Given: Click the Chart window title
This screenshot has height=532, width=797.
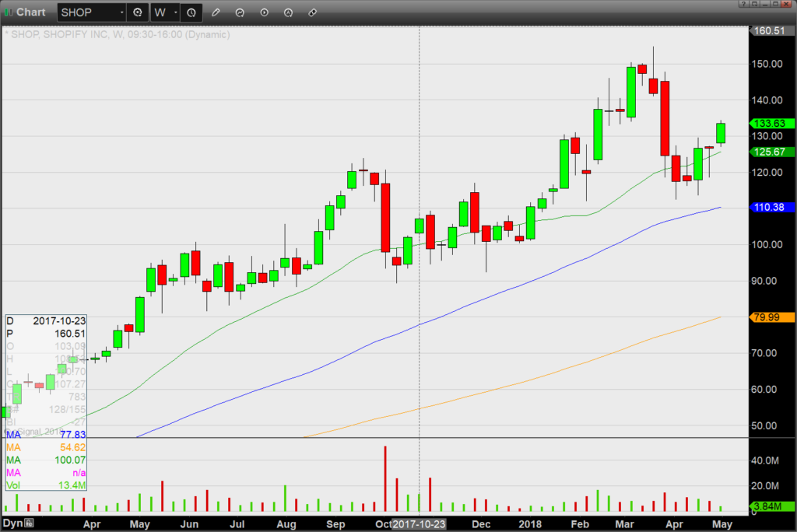Looking at the screenshot, I should 31,12.
